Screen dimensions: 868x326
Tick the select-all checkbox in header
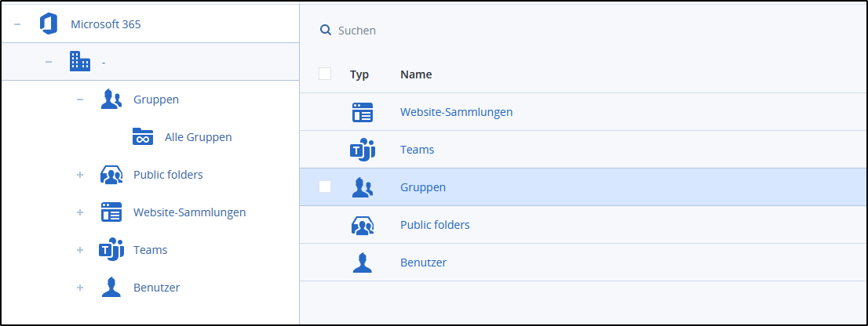tap(325, 74)
